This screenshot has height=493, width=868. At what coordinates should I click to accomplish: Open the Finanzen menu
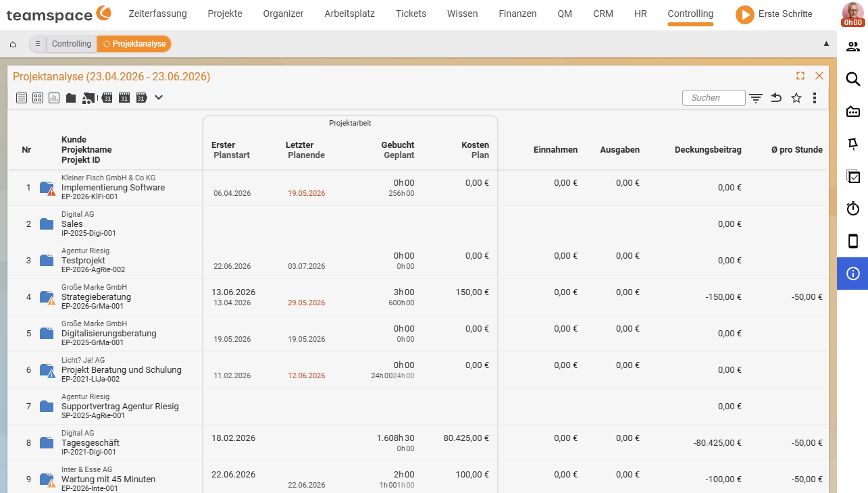pyautogui.click(x=517, y=14)
